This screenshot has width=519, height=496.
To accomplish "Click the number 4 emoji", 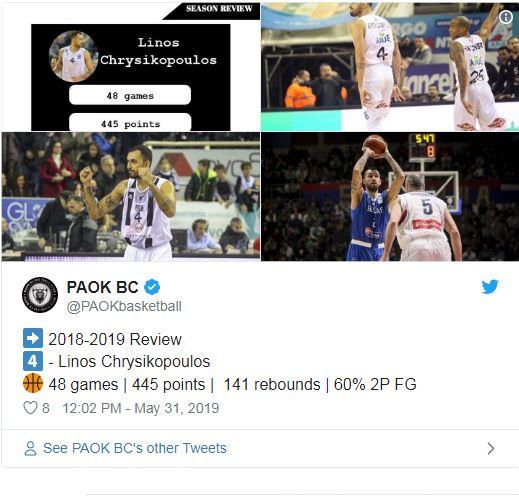I will 33,361.
